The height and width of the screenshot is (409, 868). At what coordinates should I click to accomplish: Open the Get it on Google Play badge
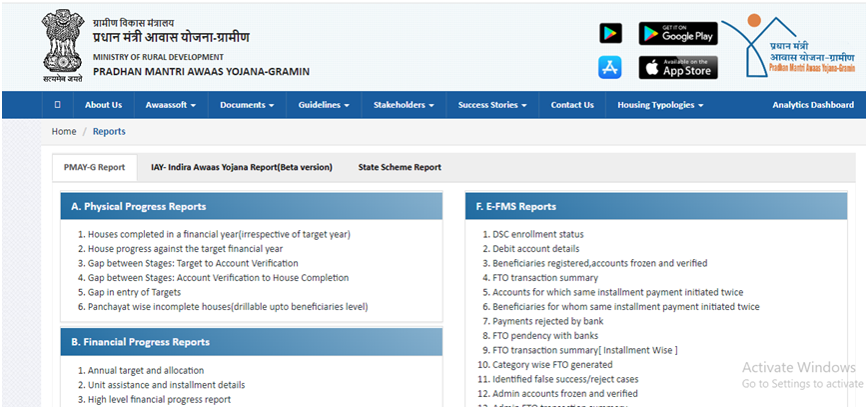tap(678, 33)
